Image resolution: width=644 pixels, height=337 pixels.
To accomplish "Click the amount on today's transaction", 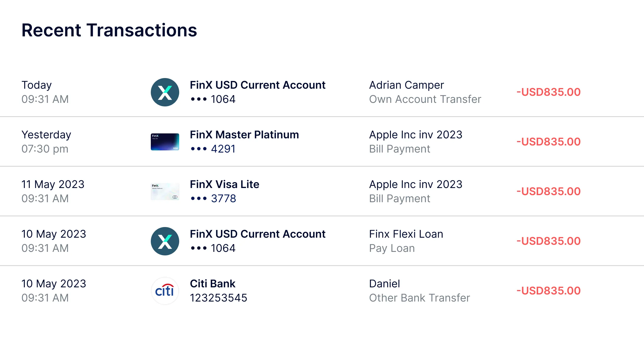I will coord(548,92).
